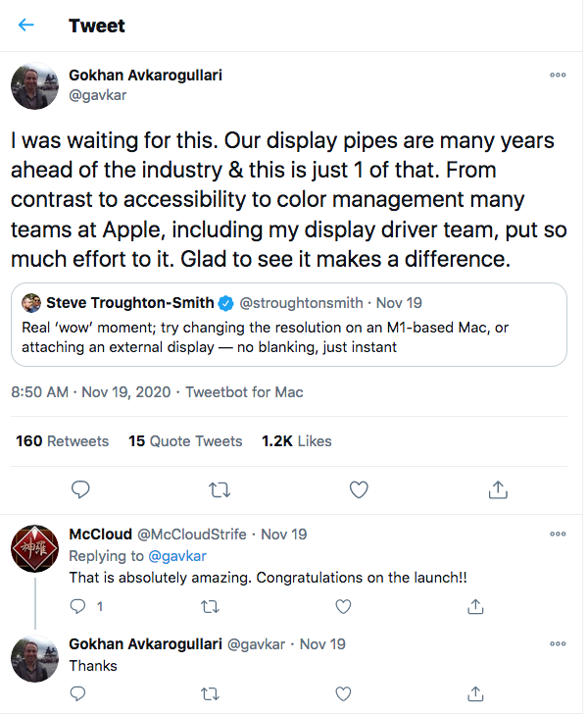This screenshot has width=588, height=714.
Task: Reply to McCloud's congratulations tweet
Action: [79, 607]
